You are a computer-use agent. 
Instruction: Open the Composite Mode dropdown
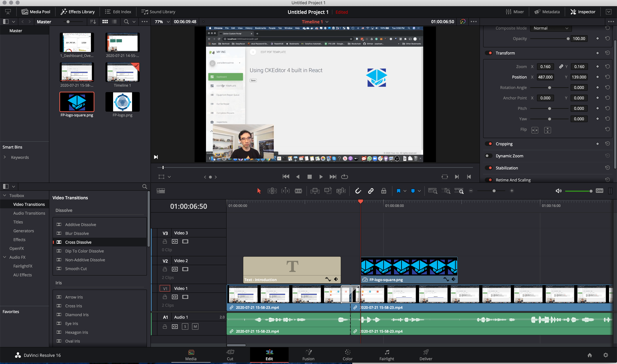click(x=551, y=28)
